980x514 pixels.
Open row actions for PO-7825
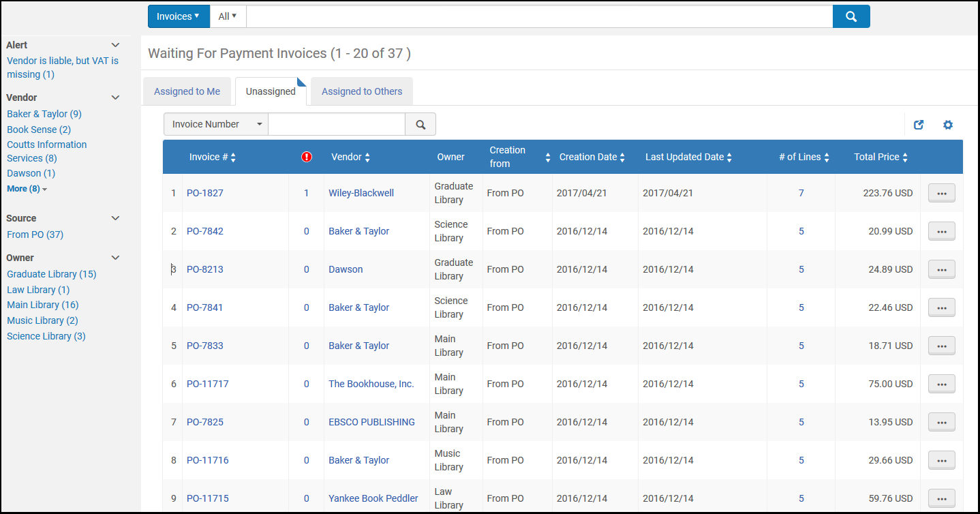(942, 422)
